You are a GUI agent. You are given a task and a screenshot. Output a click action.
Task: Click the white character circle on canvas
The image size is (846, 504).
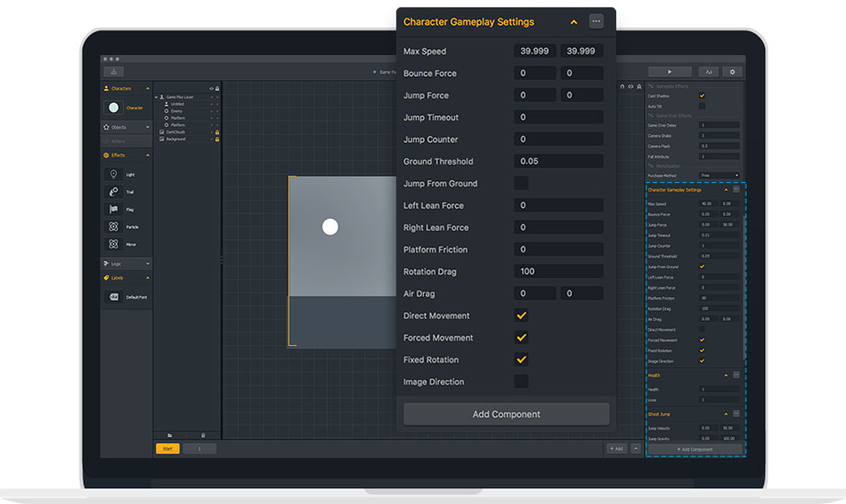pyautogui.click(x=330, y=226)
